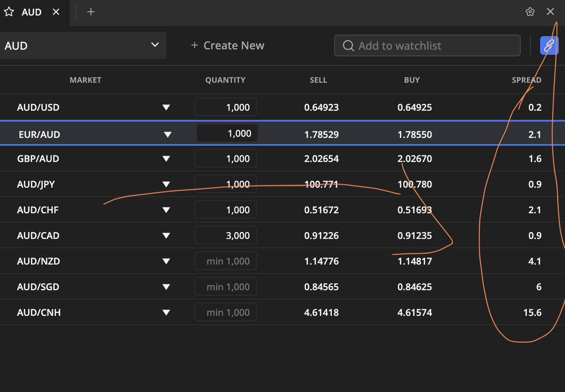Sell AUD/CHF at 0.51672
This screenshot has height=392, width=565.
tap(321, 210)
